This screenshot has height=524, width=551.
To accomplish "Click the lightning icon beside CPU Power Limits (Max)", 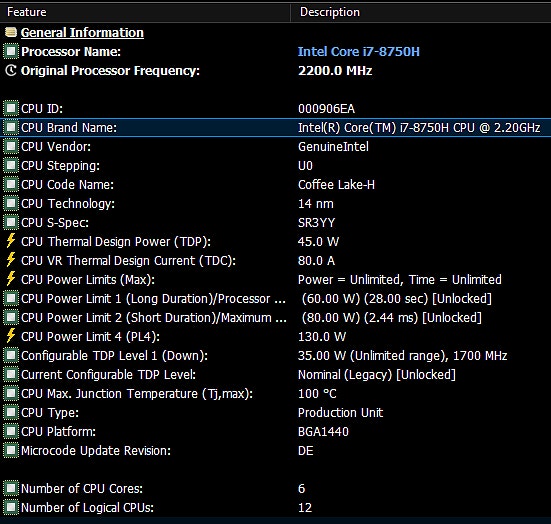I will tap(11, 279).
